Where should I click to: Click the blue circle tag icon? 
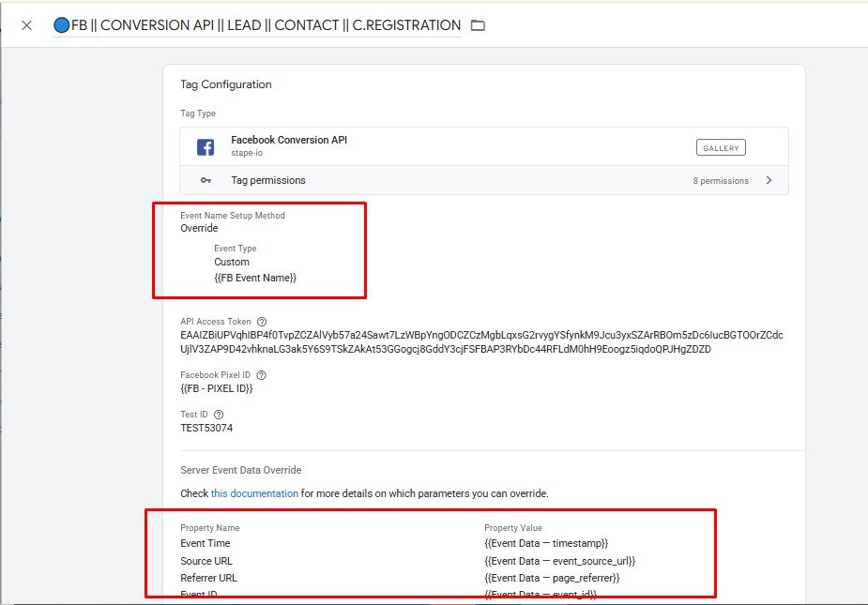[x=61, y=25]
